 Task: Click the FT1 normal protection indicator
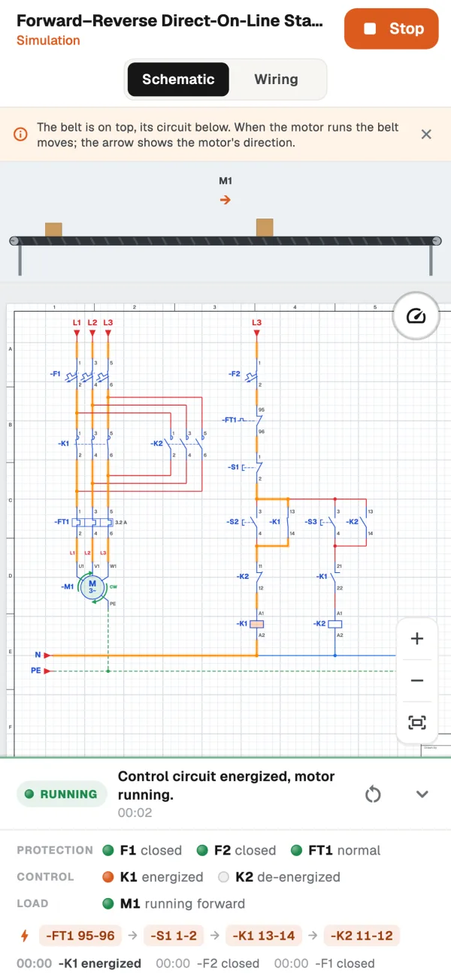pos(335,851)
